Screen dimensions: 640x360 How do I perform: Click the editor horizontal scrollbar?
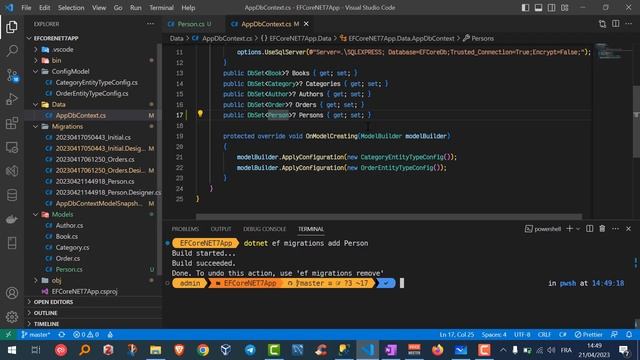pyautogui.click(x=389, y=217)
